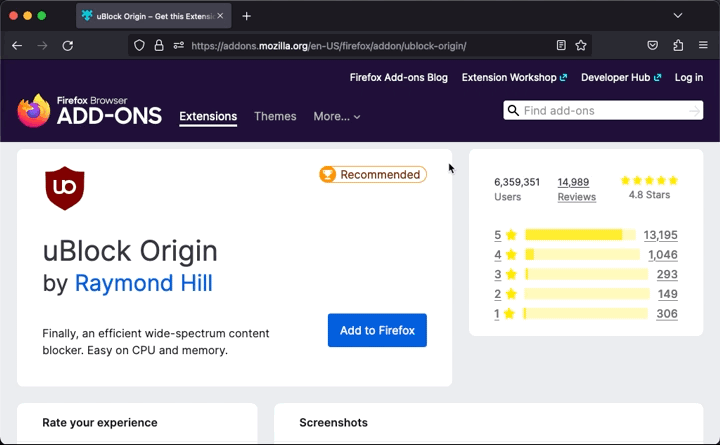Open author Raymond Hill's page

tap(143, 283)
